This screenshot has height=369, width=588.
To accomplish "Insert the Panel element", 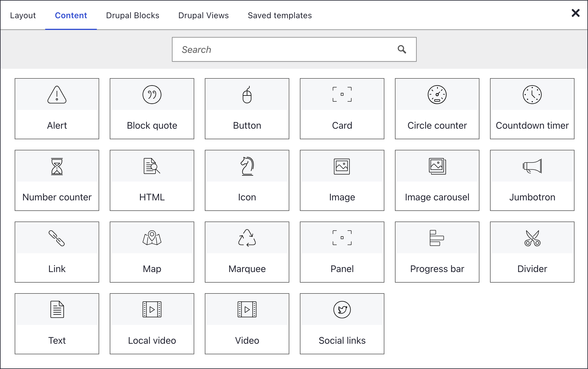I will coord(342,252).
